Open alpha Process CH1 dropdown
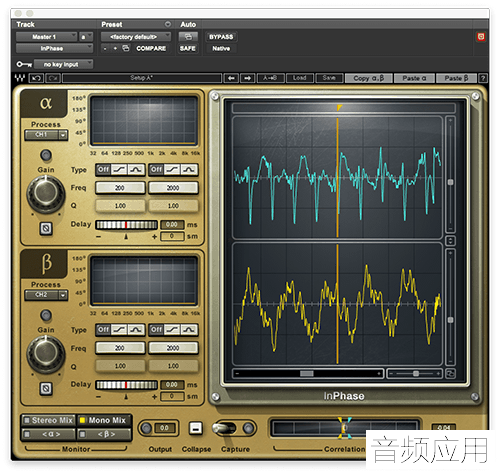 46,135
